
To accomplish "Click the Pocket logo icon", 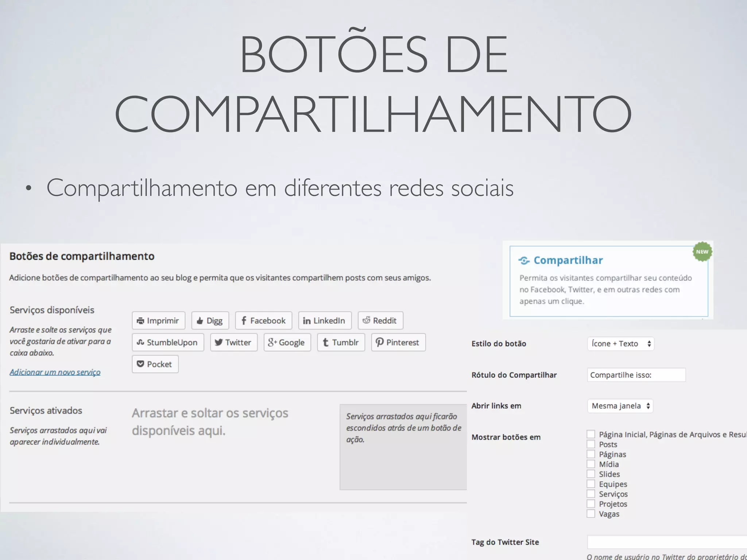I will click(x=140, y=364).
